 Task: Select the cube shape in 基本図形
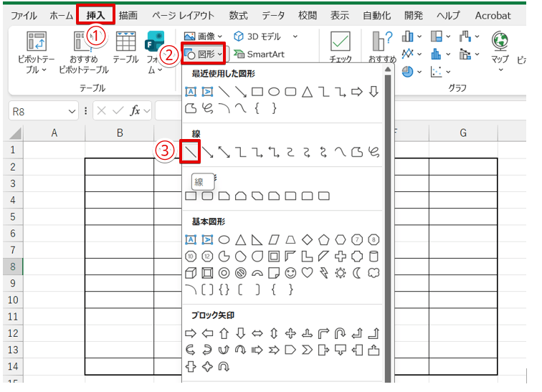191,273
